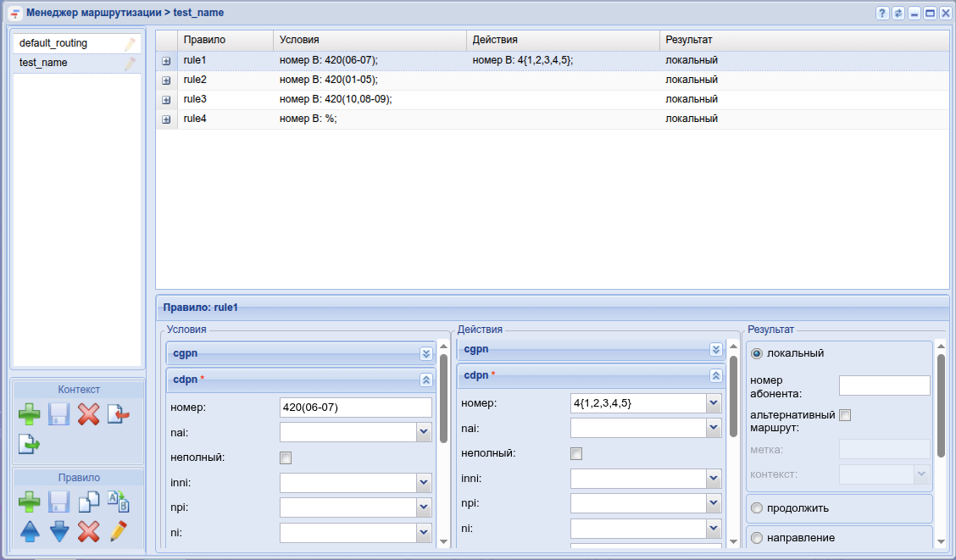
Task: Click the help question mark button in the title bar
Action: [x=882, y=14]
